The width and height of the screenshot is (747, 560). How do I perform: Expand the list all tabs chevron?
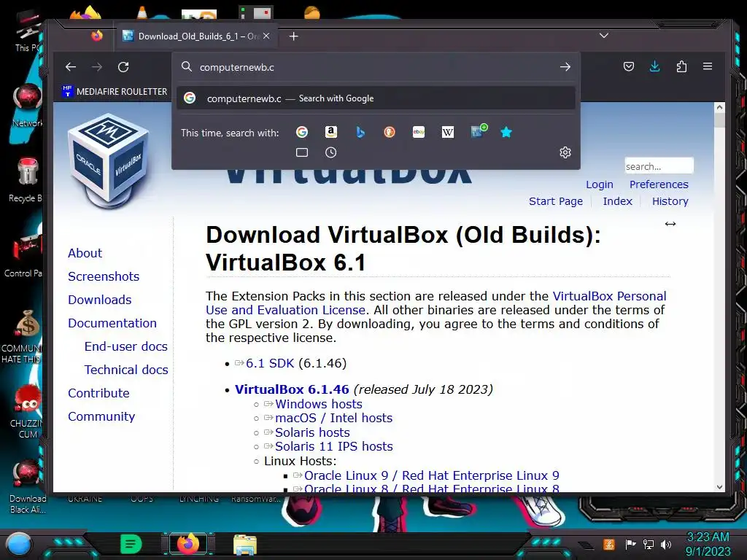pos(603,36)
